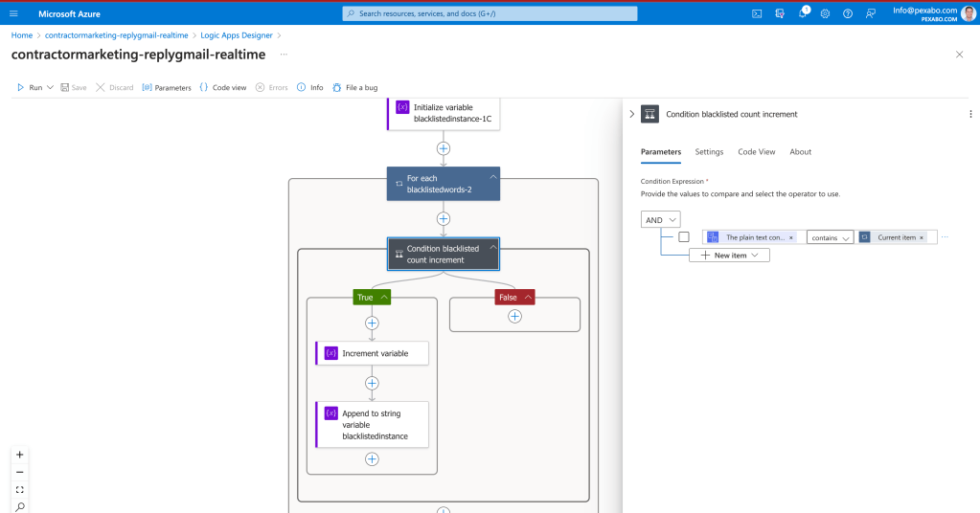
Task: Remove the Current item token
Action: 922,237
